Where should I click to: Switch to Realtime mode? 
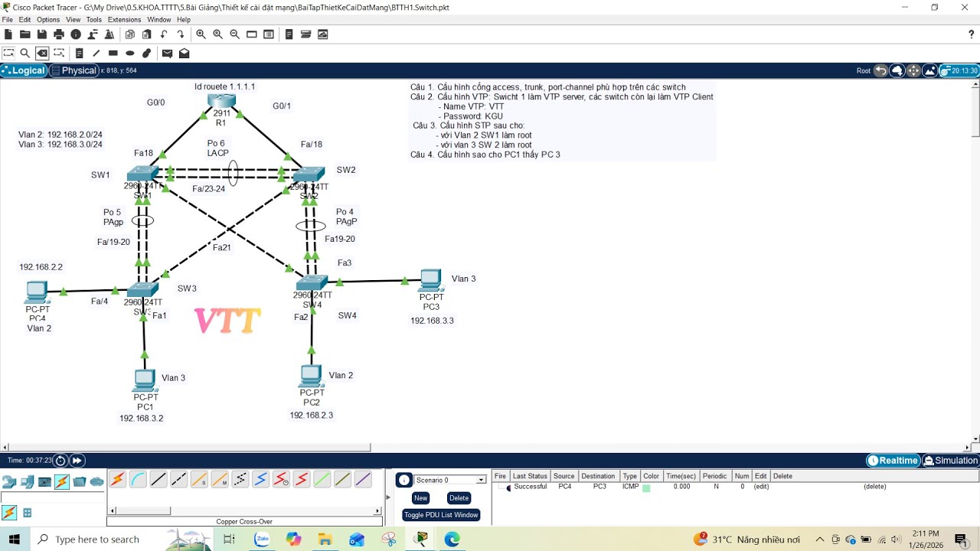point(893,461)
